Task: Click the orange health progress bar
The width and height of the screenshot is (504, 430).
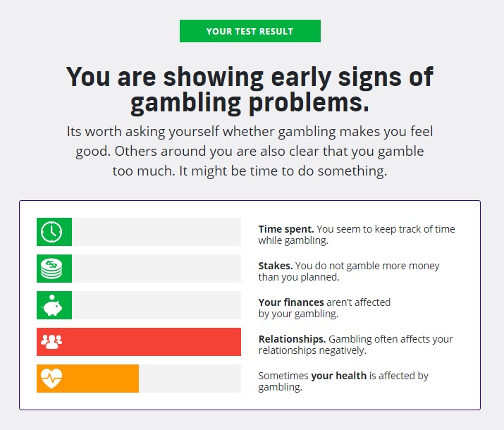Action: pos(87,379)
